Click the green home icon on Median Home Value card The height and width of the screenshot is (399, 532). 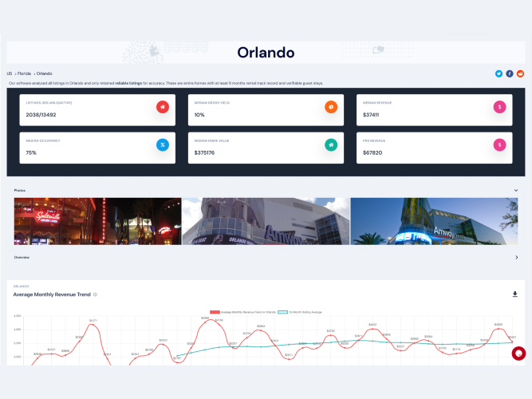click(331, 145)
